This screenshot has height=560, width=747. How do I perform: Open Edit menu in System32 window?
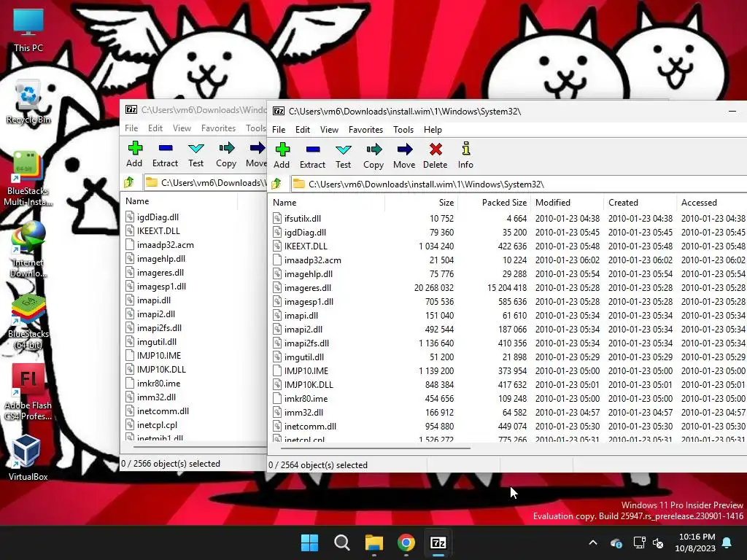pos(303,130)
